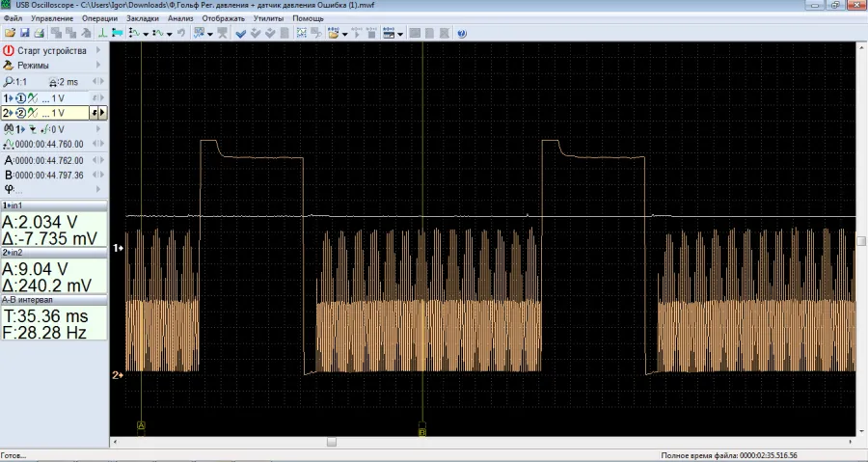Screen dimensions: 868x462
Task: Click channel 2 row right black arrow button
Action: [102, 113]
